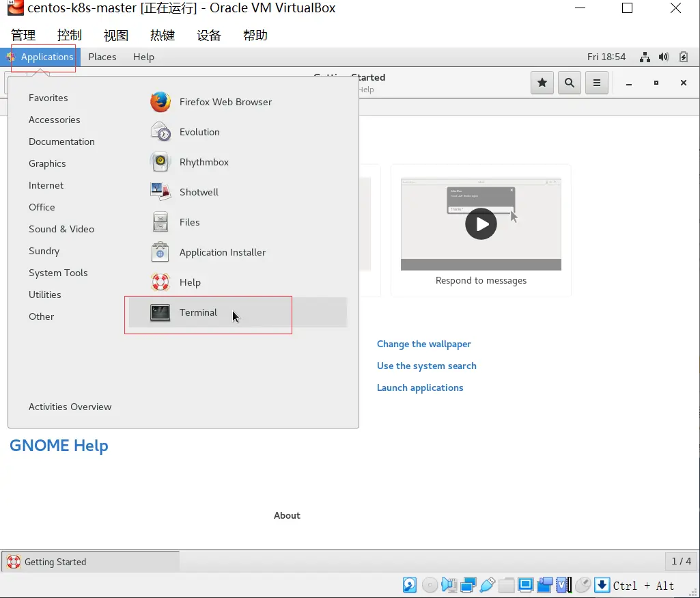This screenshot has height=598, width=700.
Task: Open the Places menu
Action: (x=102, y=57)
